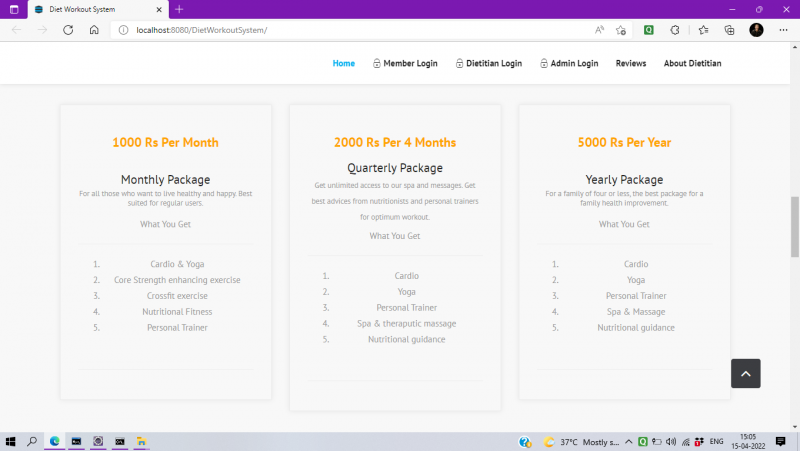Click the Yearly Package title

(x=624, y=180)
